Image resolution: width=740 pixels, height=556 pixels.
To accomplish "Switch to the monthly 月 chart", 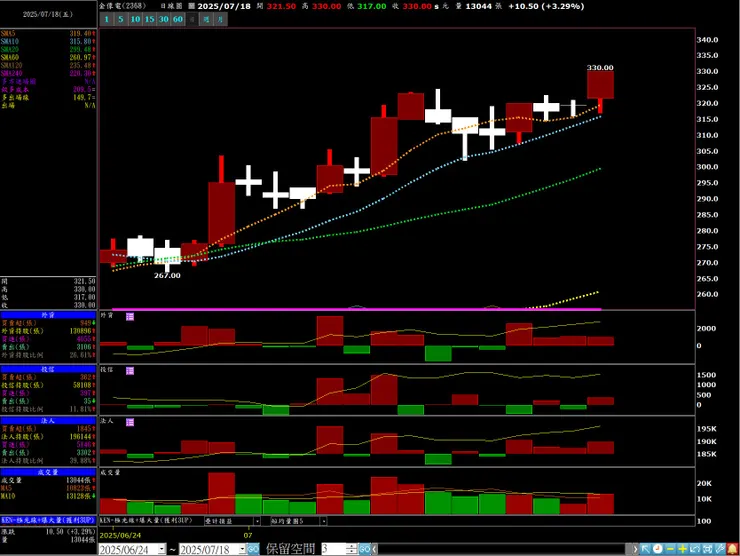I will pos(220,19).
